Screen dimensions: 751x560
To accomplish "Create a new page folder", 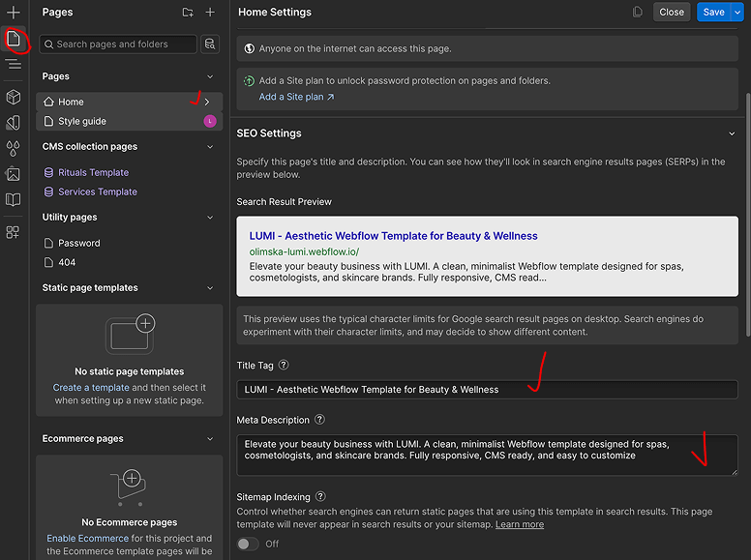I will [188, 13].
